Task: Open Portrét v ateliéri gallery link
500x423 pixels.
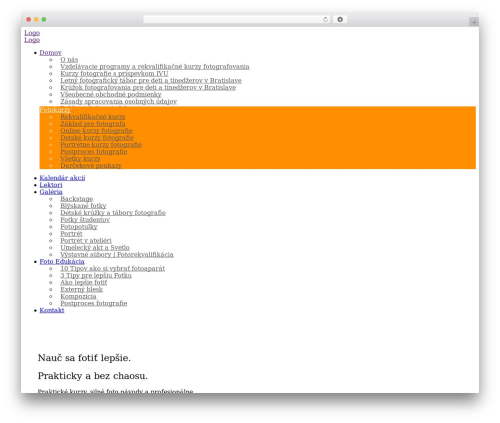Action: pos(86,241)
